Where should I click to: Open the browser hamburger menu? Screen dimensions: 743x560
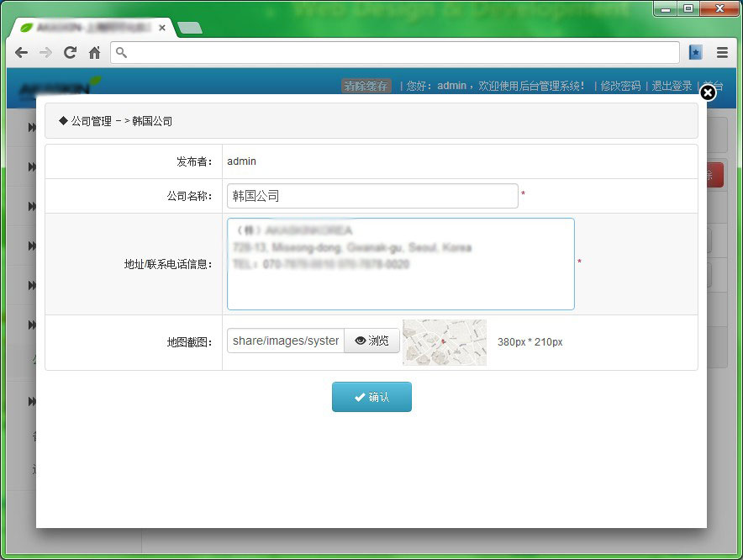pos(722,52)
